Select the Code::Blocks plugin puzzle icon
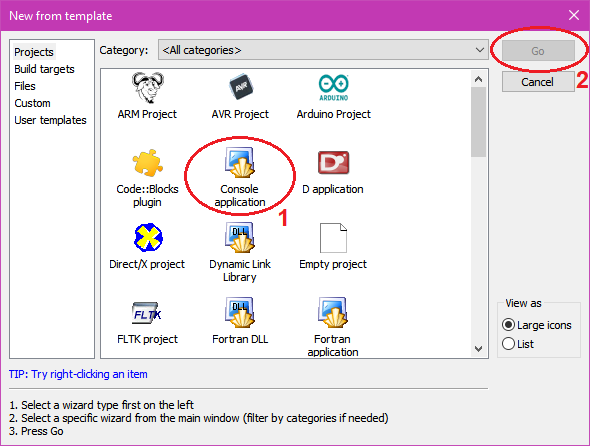This screenshot has height=446, width=590. [148, 163]
